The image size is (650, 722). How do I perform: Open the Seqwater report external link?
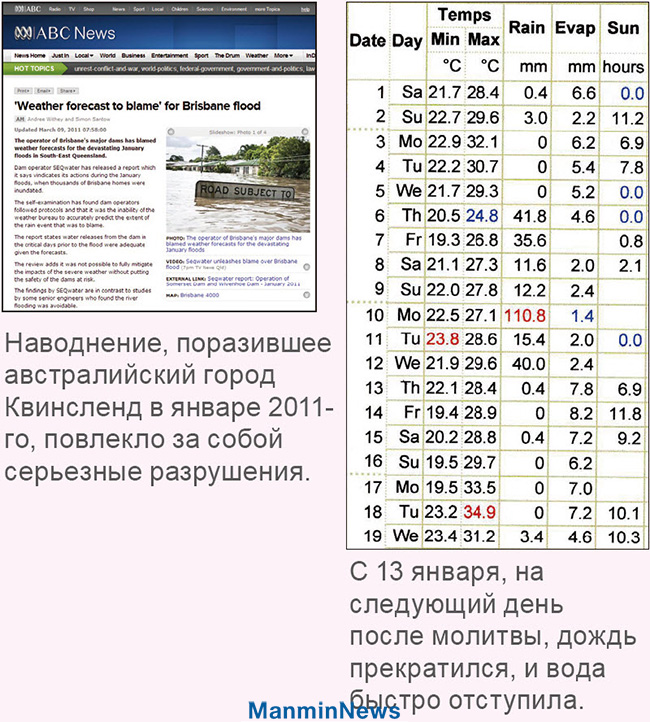pyautogui.click(x=233, y=281)
